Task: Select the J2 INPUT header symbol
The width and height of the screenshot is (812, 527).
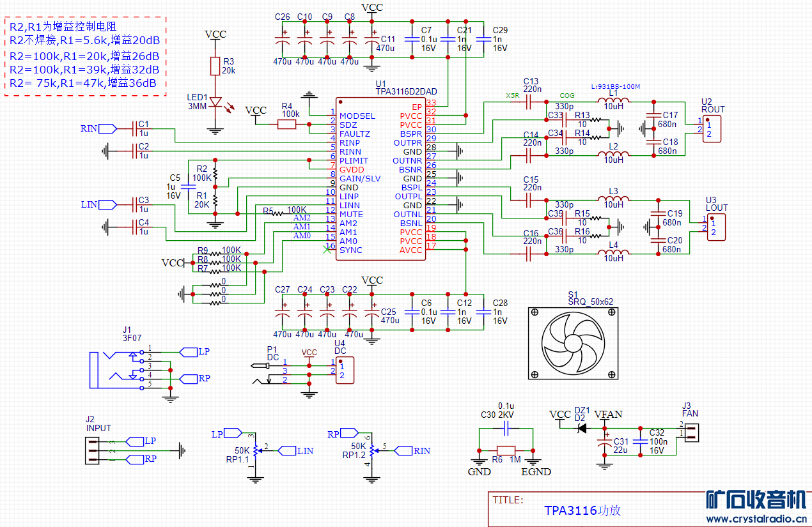Action: [x=94, y=451]
